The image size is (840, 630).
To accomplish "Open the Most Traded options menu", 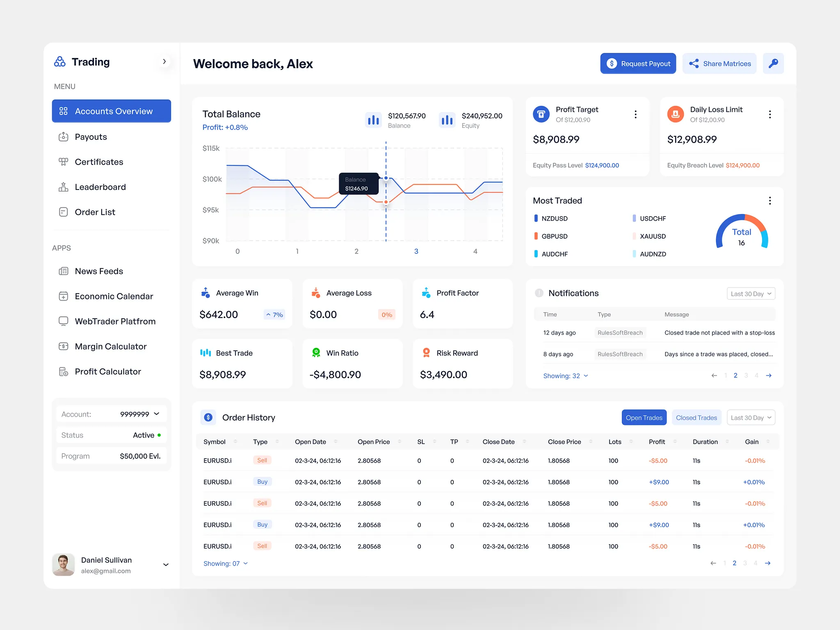I will pos(770,201).
